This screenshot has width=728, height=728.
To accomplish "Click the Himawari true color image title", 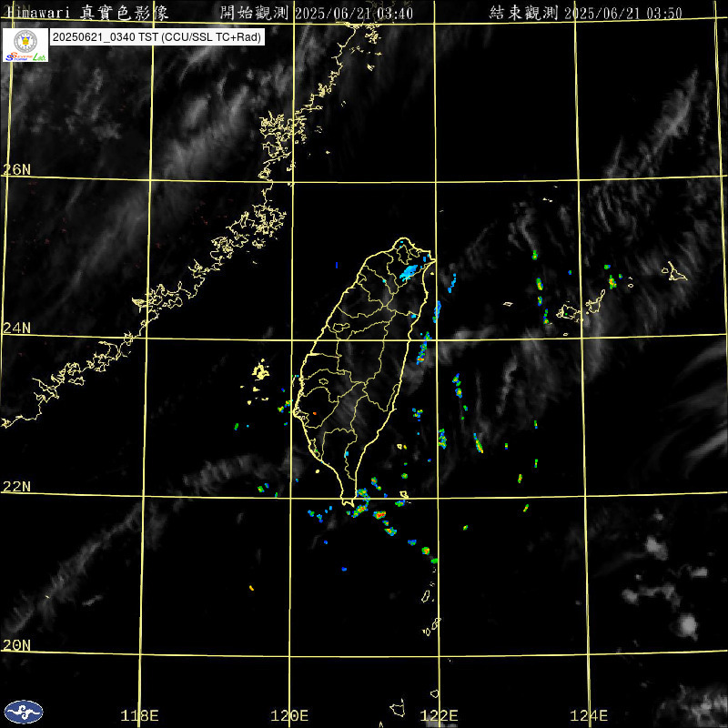I will (x=87, y=13).
